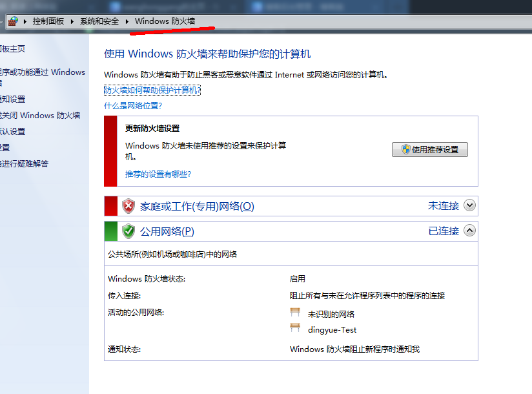
Task: Click the Windows 防火墙阻止新程序时通知我 value
Action: (x=355, y=349)
